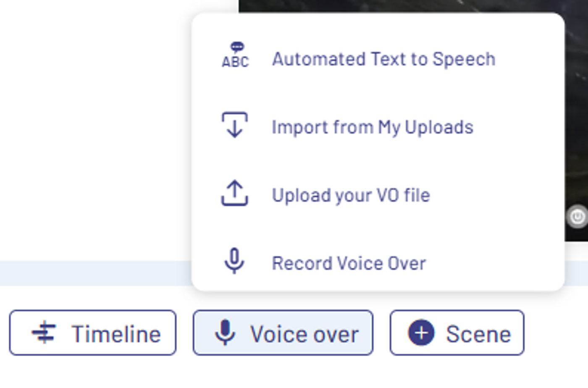588x388 pixels.
Task: Click the ABC text-to-speech icon
Action: pos(235,55)
